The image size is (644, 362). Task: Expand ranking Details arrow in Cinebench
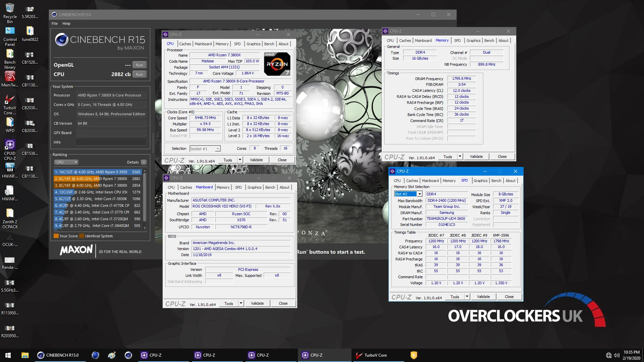pos(144,162)
